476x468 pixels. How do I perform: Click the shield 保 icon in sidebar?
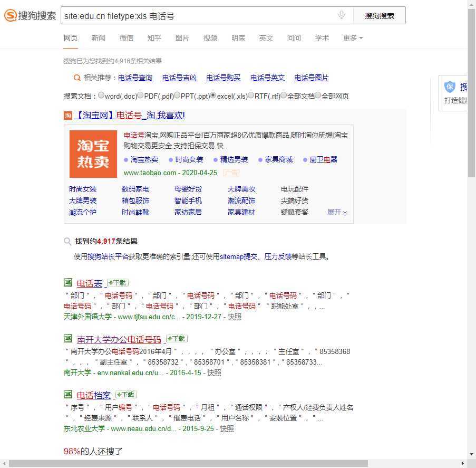(450, 87)
